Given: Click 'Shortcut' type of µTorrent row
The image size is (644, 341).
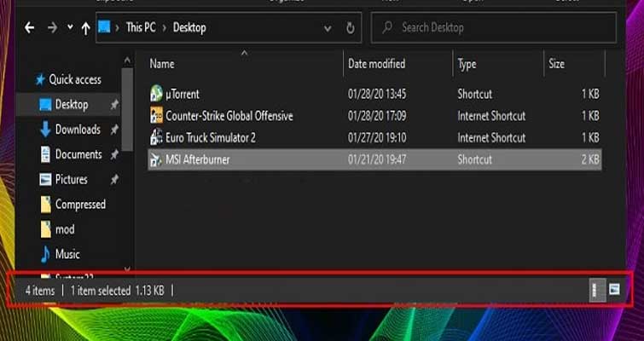Looking at the screenshot, I should click(x=475, y=94).
